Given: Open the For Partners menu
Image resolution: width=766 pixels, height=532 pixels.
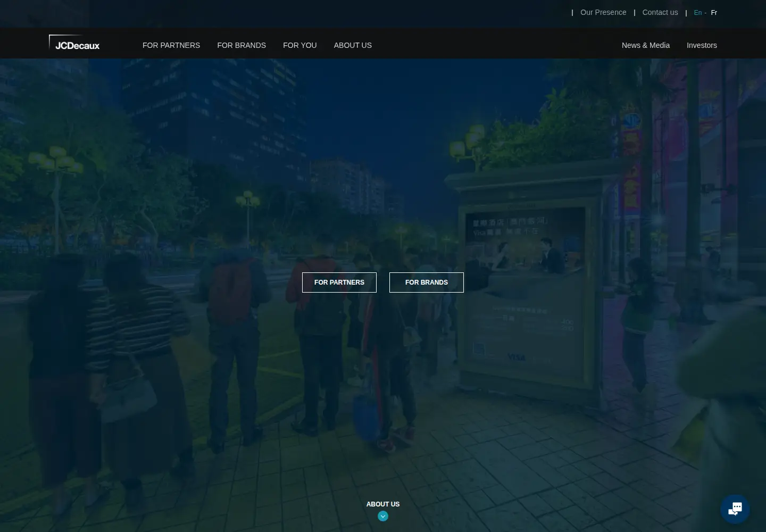Looking at the screenshot, I should [171, 45].
